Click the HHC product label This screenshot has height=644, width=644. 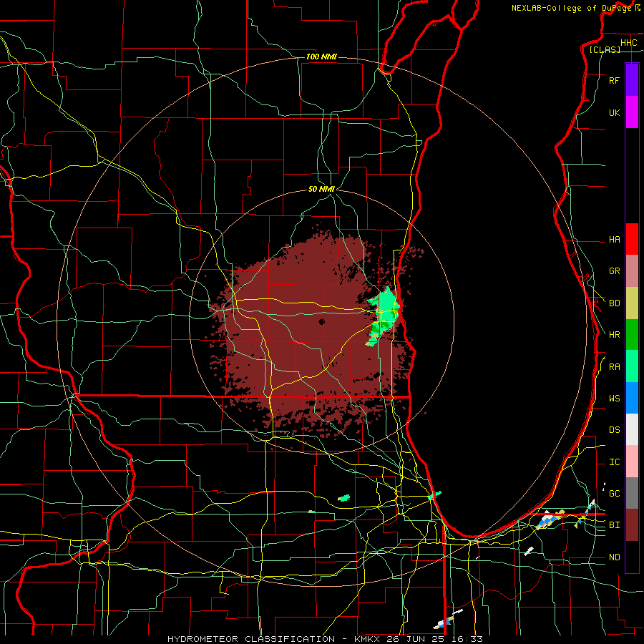coord(628,43)
